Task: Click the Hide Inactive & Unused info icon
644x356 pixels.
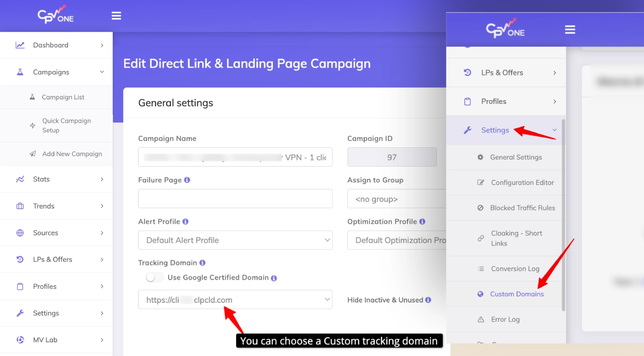Action: pyautogui.click(x=428, y=300)
